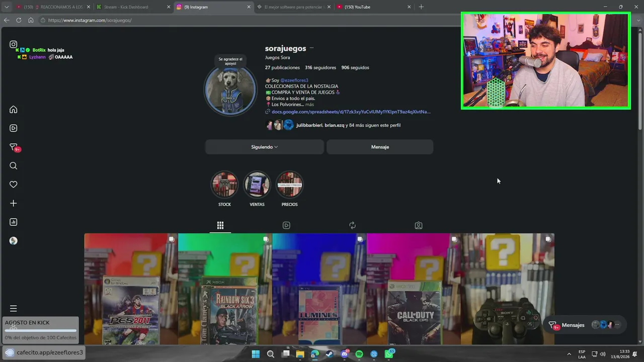Open options dots in the floating Mensajes bar
The height and width of the screenshot is (362, 644).
click(617, 325)
